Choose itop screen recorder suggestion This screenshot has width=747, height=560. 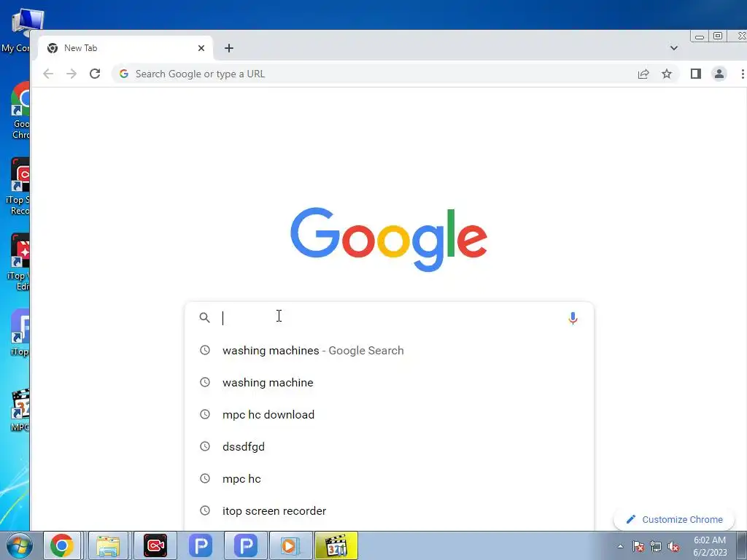click(x=389, y=510)
